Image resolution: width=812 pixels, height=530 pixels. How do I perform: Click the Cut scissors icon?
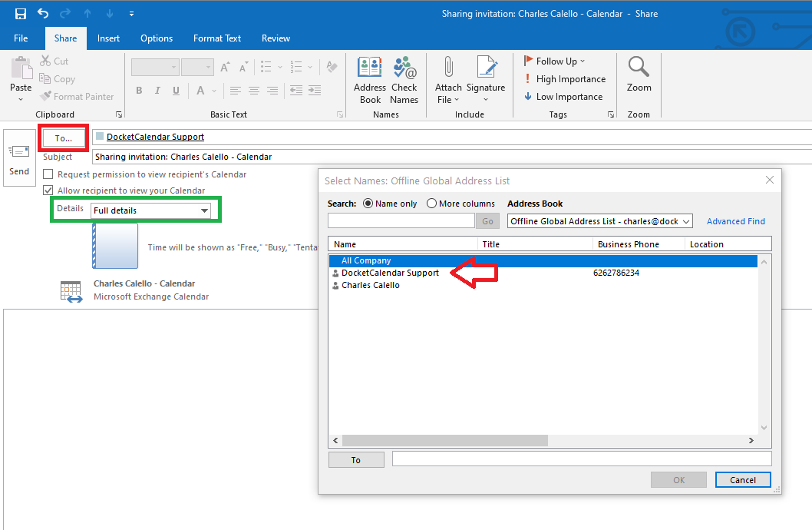[x=45, y=61]
